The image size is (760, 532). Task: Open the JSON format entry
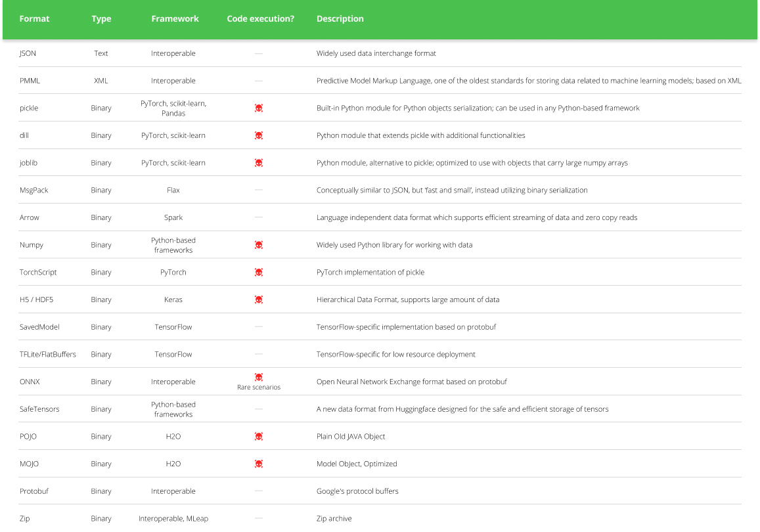[x=28, y=53]
